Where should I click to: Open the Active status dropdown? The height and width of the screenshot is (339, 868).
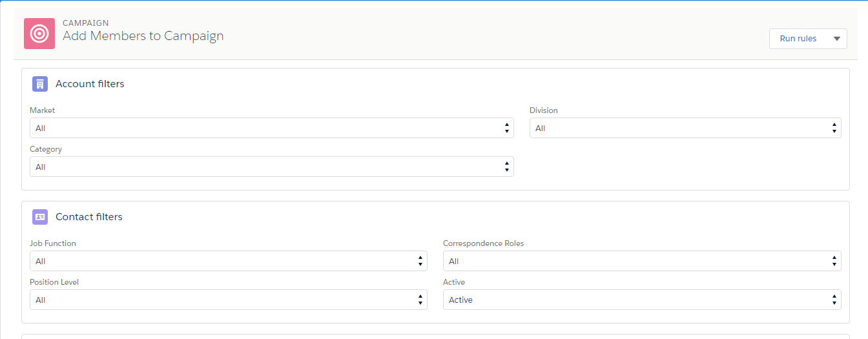[x=641, y=300]
